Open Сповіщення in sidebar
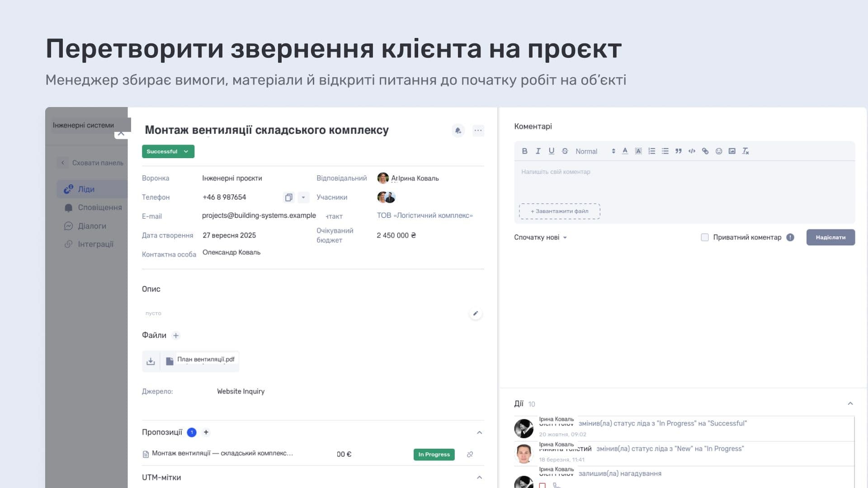The image size is (868, 488). point(92,207)
